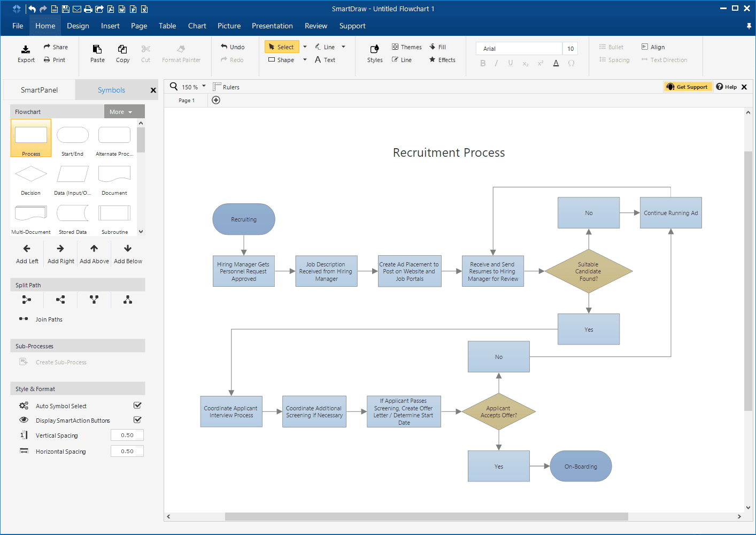This screenshot has width=756, height=535.
Task: Click the Get Support button
Action: pyautogui.click(x=688, y=87)
